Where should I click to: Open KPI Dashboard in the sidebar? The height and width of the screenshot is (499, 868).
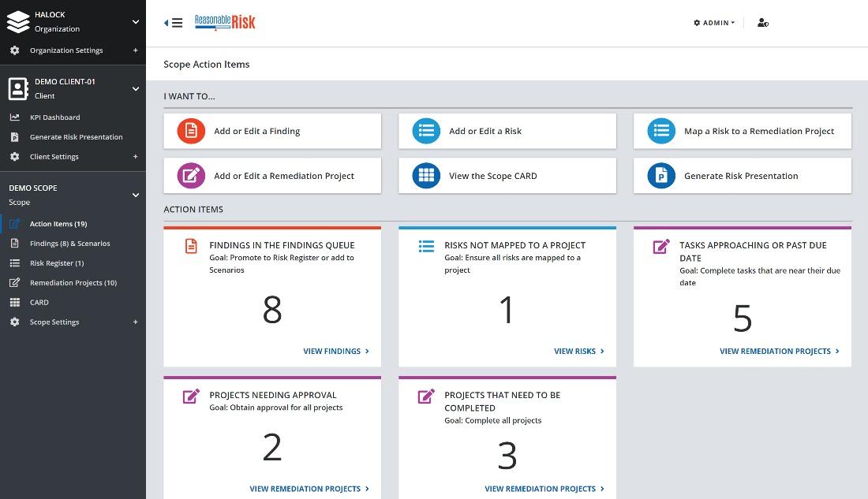click(54, 117)
